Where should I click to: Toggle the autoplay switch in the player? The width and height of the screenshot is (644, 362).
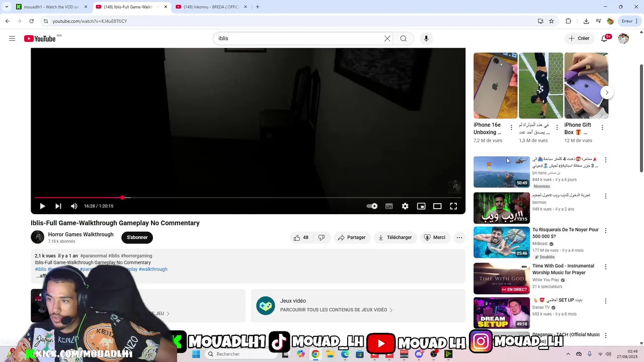point(372,206)
